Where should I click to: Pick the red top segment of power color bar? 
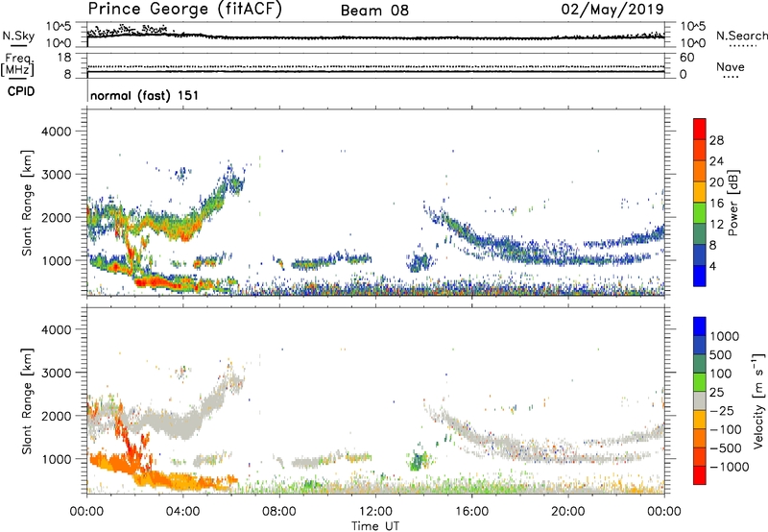click(x=700, y=130)
